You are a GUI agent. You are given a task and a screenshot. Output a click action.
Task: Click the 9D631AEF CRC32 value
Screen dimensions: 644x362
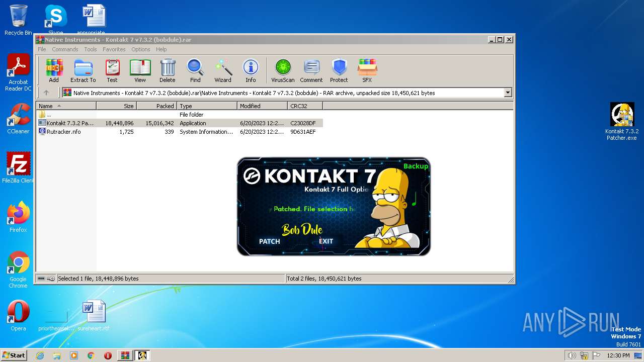coord(303,132)
